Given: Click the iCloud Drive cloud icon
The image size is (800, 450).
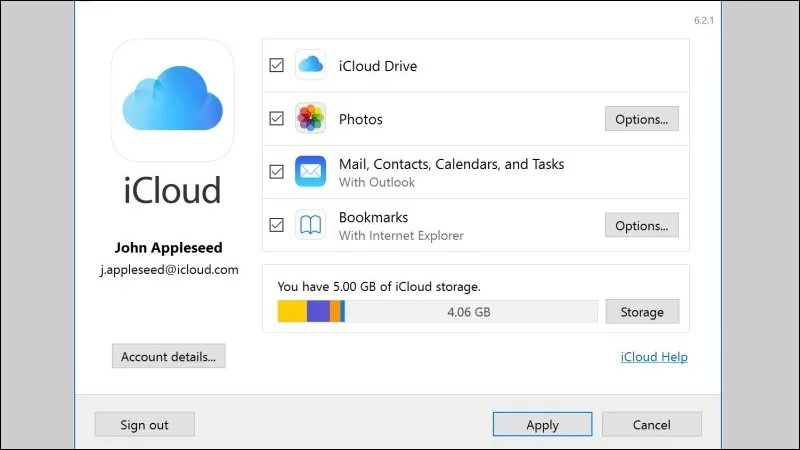Looking at the screenshot, I should (x=310, y=65).
